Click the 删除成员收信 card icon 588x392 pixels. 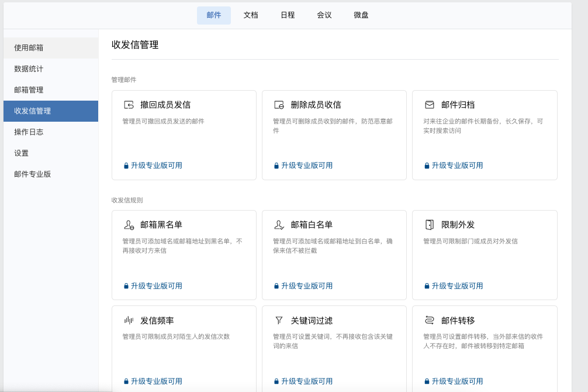(279, 105)
